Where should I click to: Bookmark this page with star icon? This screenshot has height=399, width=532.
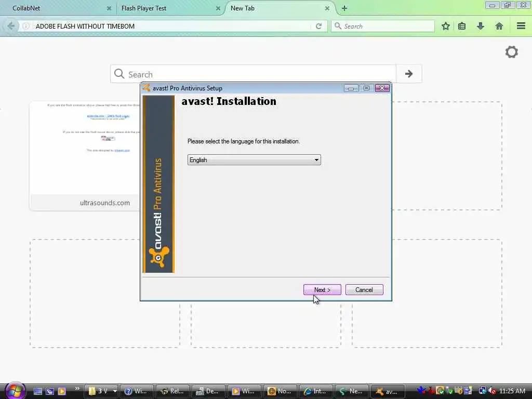click(x=445, y=26)
